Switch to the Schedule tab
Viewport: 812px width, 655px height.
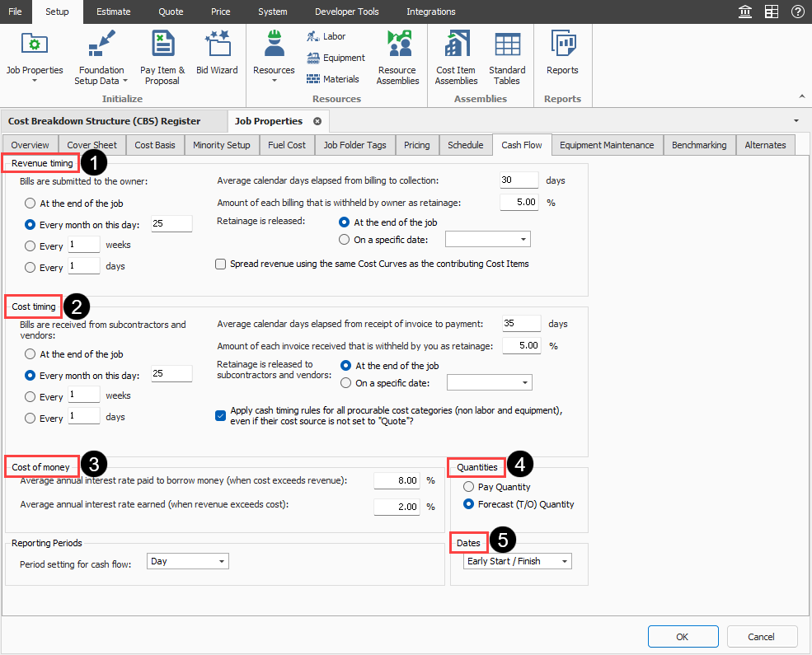[x=465, y=145]
